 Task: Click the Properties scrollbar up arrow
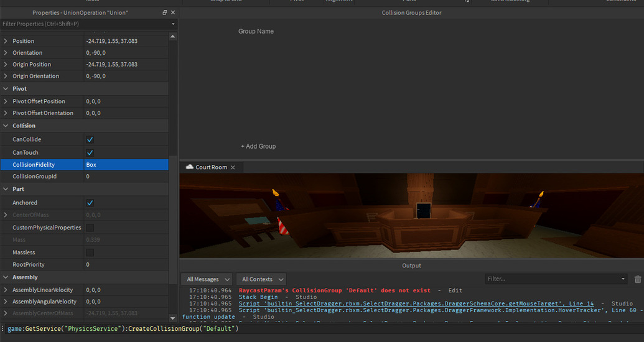coord(173,37)
